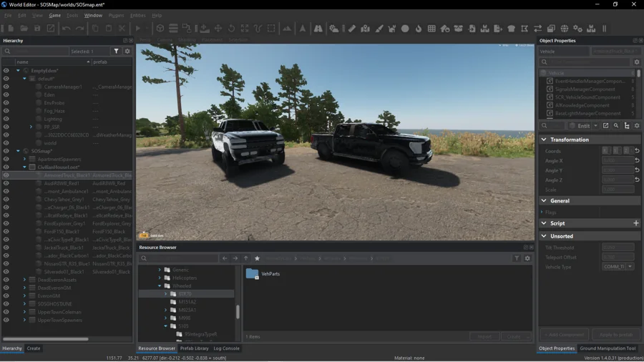Click the globe icon in the toolbar
This screenshot has height=362, width=644.
[565, 29]
